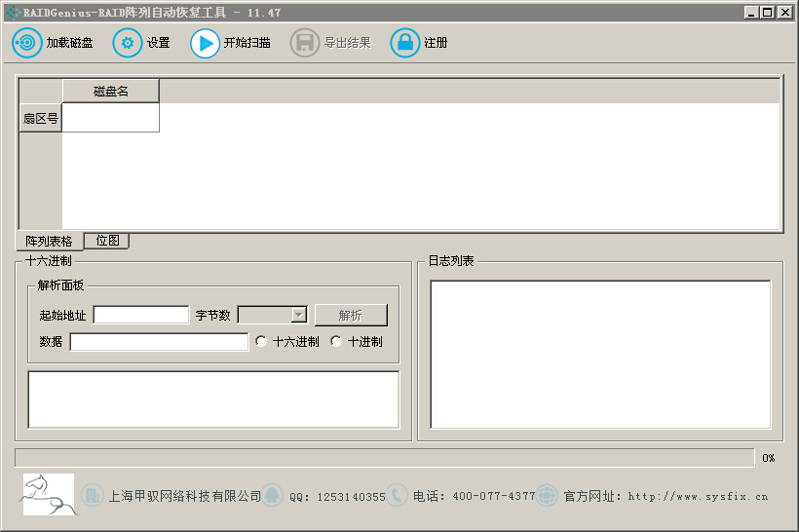Click the company building icon at bottom

click(x=93, y=495)
